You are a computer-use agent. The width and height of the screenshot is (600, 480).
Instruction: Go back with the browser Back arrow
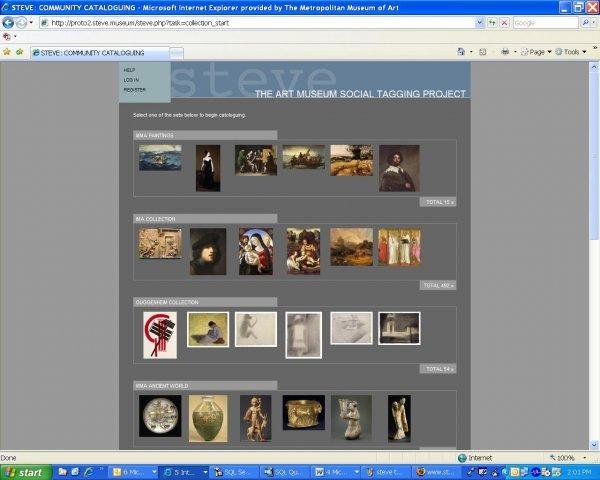8,23
